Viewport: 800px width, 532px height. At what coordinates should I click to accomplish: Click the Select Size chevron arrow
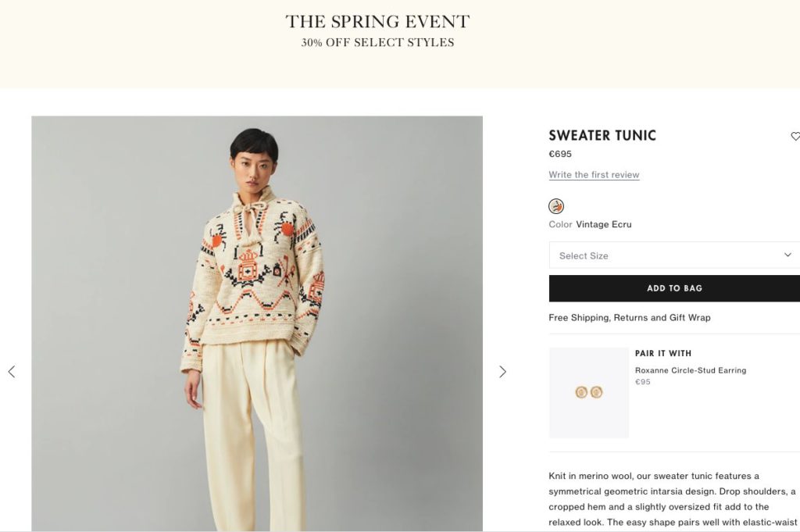coord(787,255)
